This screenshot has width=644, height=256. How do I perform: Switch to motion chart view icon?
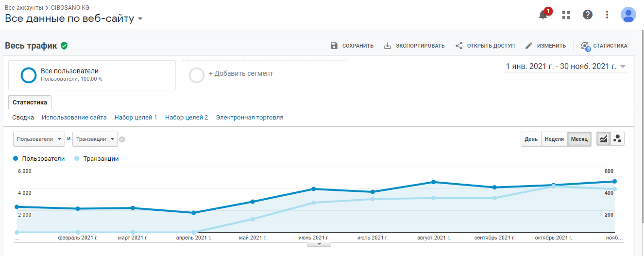click(x=618, y=139)
